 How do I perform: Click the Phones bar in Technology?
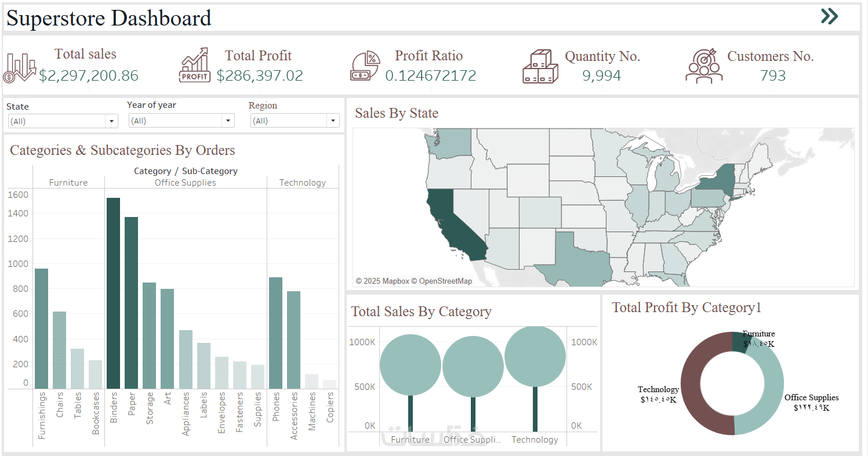point(275,332)
